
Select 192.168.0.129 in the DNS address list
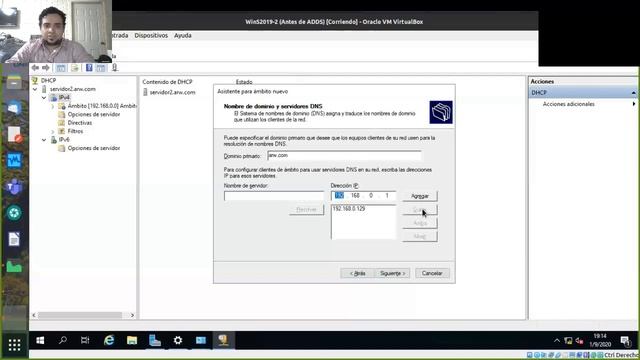click(x=349, y=209)
